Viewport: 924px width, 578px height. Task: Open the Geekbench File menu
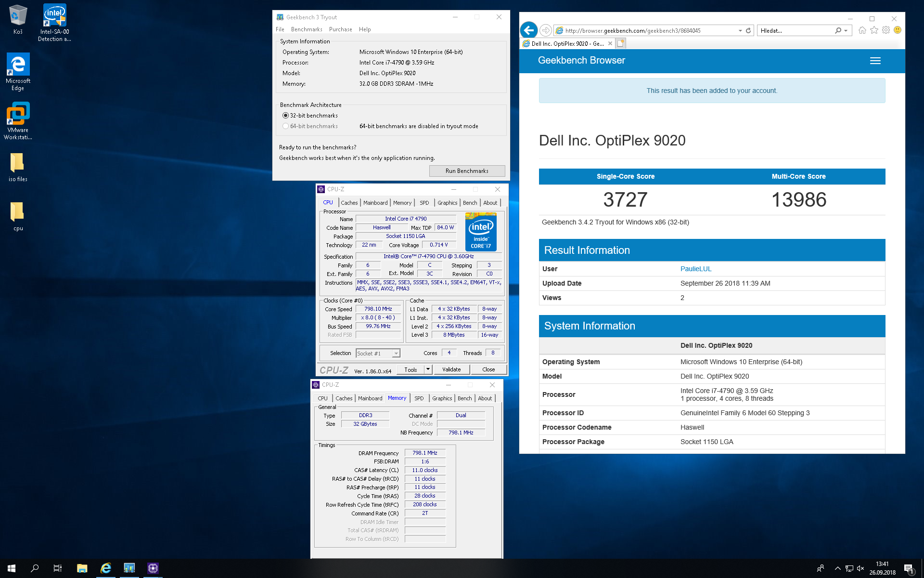(280, 29)
